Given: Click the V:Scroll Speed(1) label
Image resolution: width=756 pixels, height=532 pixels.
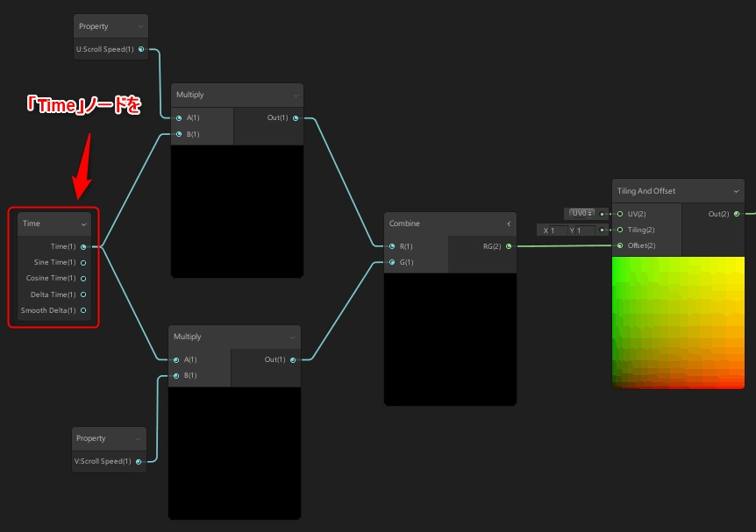Looking at the screenshot, I should coord(103,461).
